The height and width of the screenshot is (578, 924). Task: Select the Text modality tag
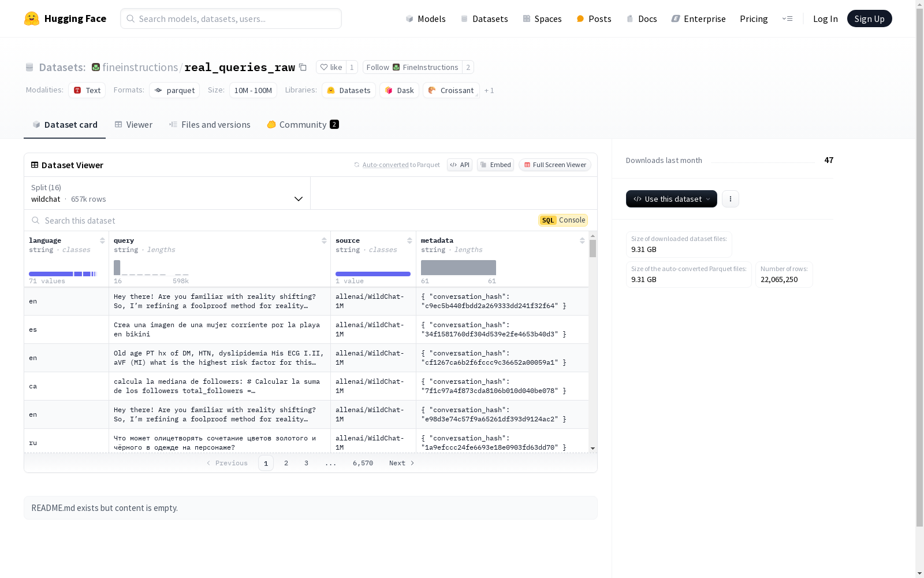click(x=87, y=90)
